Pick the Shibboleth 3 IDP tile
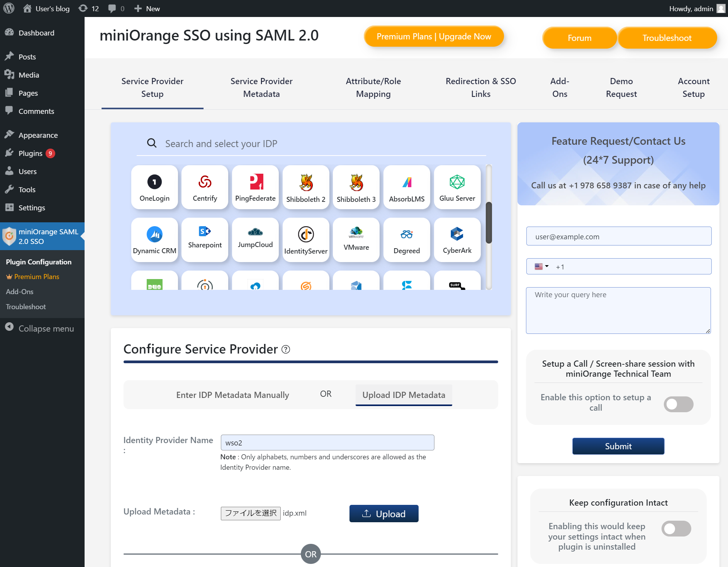 [x=356, y=188]
